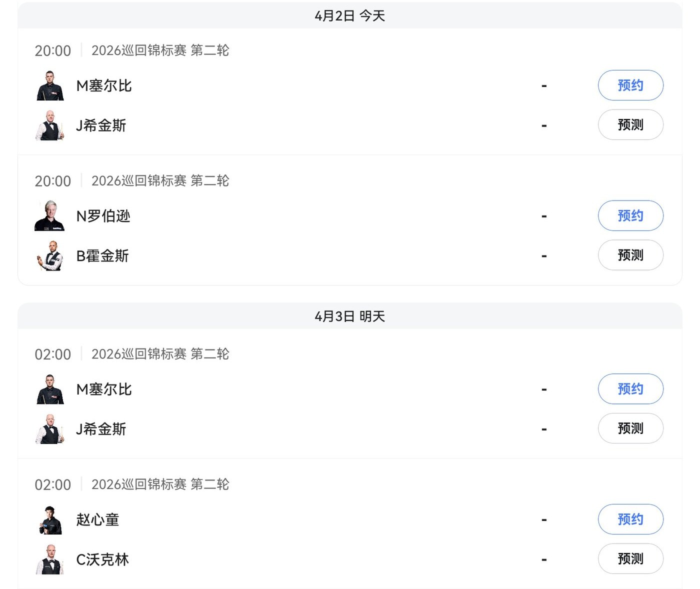
Task: Click the 4月2日 今天 date header
Action: 349,16
